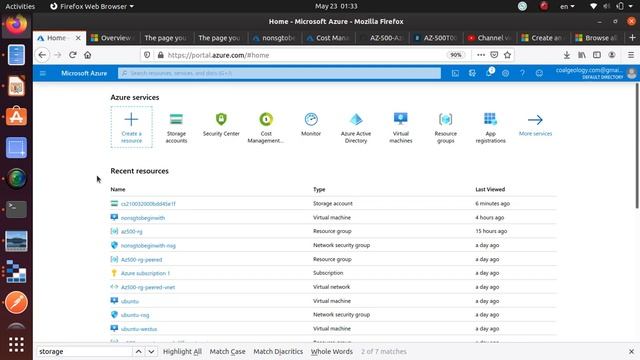
Task: Save page to Pocket icon
Action: 494,55
